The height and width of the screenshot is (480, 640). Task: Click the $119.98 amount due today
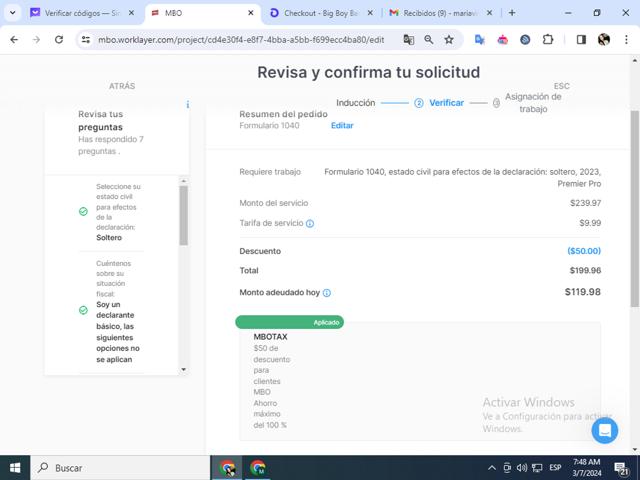[582, 292]
